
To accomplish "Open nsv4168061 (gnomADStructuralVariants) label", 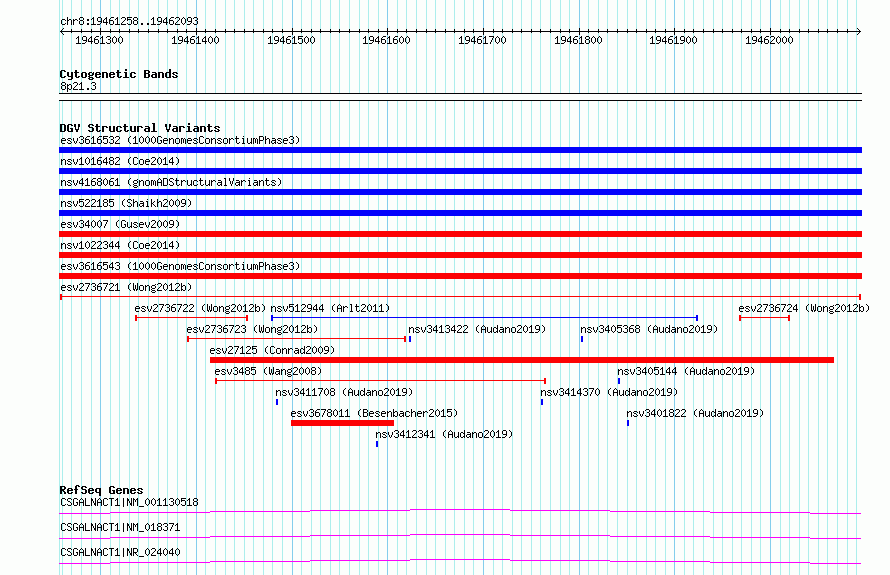I will pos(171,182).
